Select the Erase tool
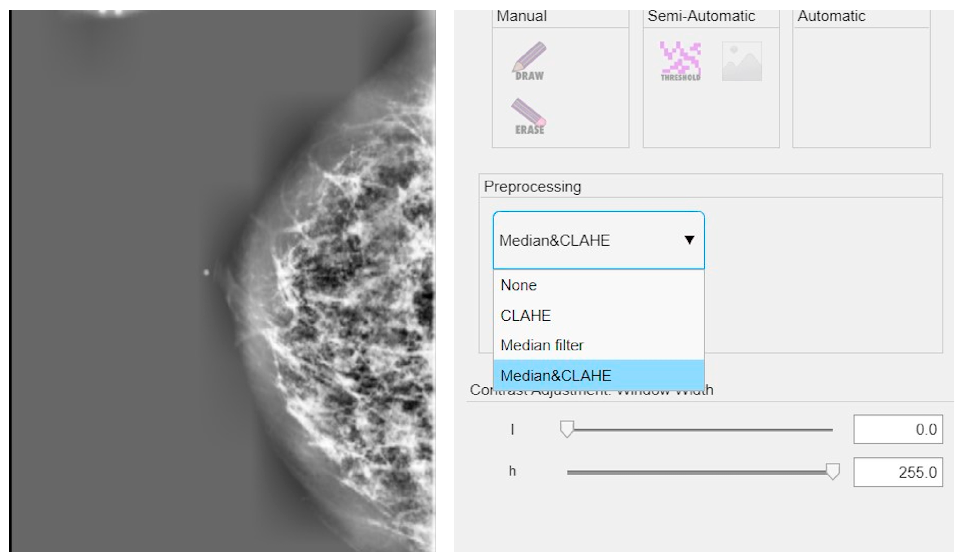This screenshot has width=963, height=560. pyautogui.click(x=529, y=116)
